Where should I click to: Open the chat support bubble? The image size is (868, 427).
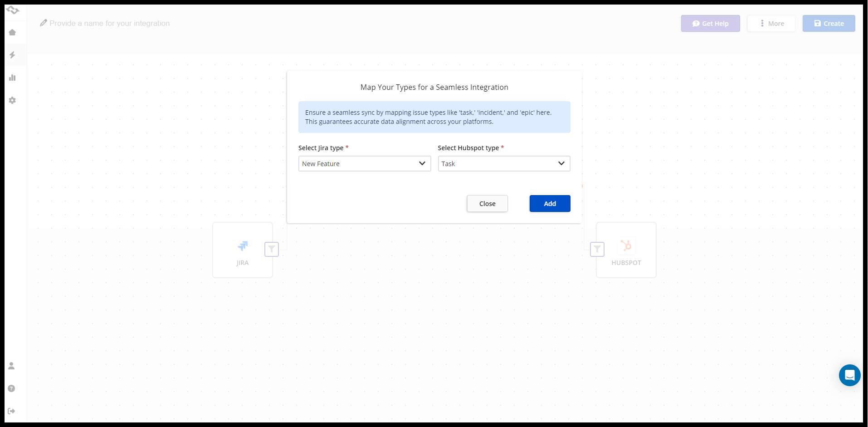pos(849,375)
